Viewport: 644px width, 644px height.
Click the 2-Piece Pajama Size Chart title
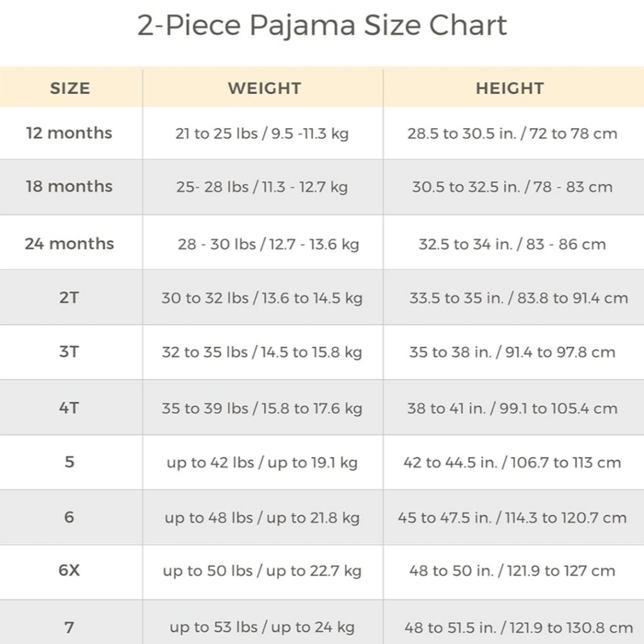(322, 26)
